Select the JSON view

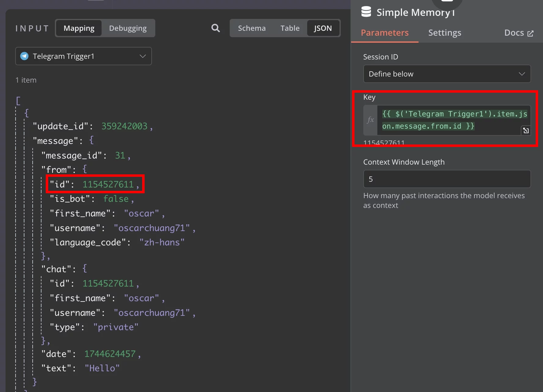click(323, 28)
